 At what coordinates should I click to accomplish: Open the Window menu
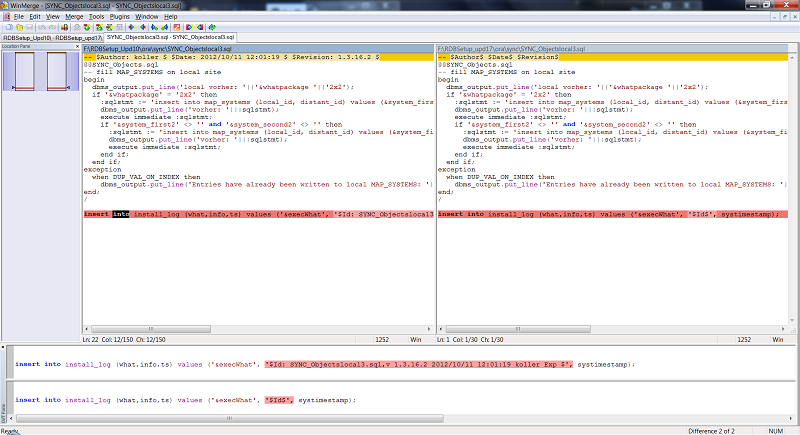click(149, 17)
